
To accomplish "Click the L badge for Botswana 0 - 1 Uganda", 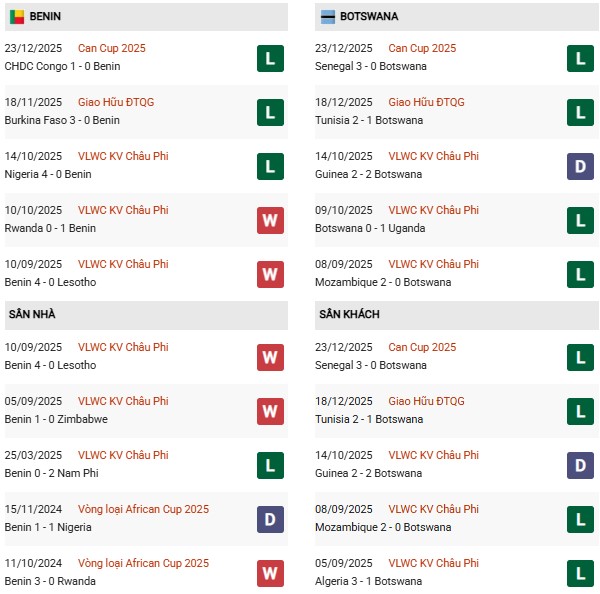I will [579, 220].
